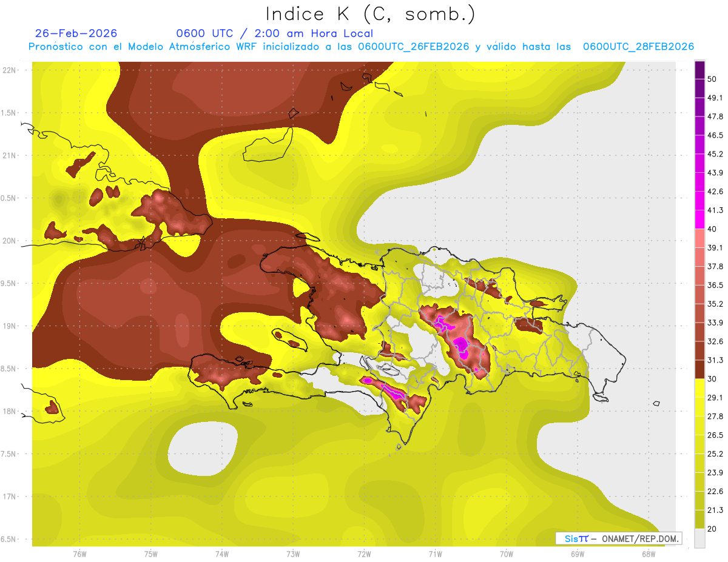This screenshot has height=562, width=728.
Task: Click the '21N' latitude label
Action: [10, 155]
